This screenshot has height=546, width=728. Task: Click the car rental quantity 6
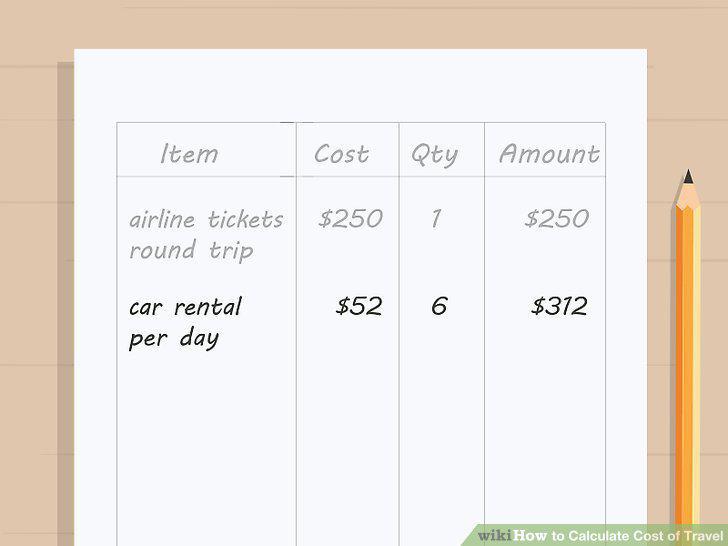pyautogui.click(x=439, y=306)
